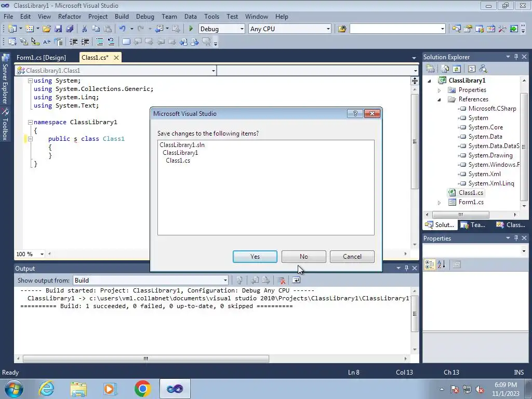Screen dimensions: 532x399
Task: Toggle auto-hide pin on Properties panel
Action: click(516, 238)
